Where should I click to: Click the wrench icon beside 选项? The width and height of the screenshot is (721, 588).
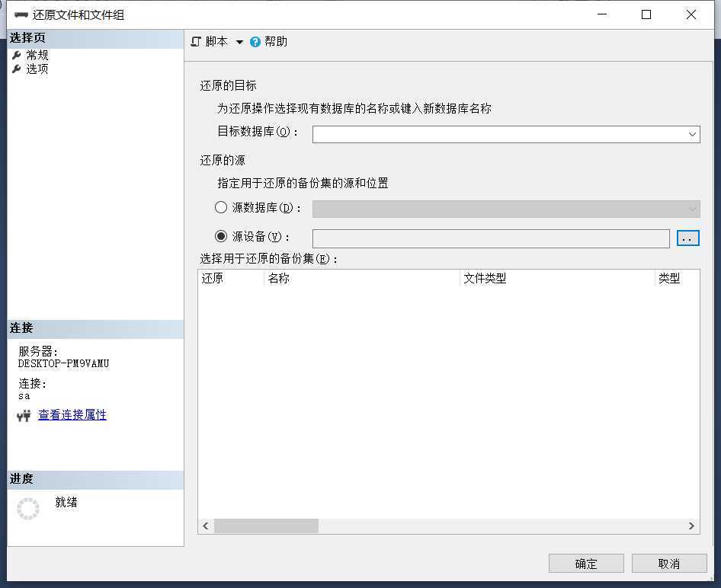click(x=17, y=69)
